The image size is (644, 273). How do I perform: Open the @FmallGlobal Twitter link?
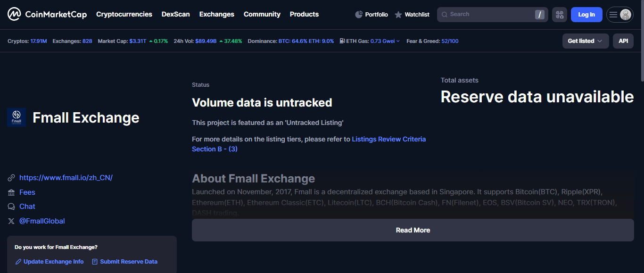[42, 221]
